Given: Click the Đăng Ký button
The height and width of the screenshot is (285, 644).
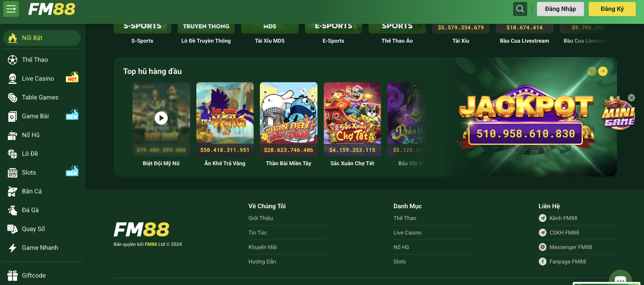Looking at the screenshot, I should [x=612, y=9].
